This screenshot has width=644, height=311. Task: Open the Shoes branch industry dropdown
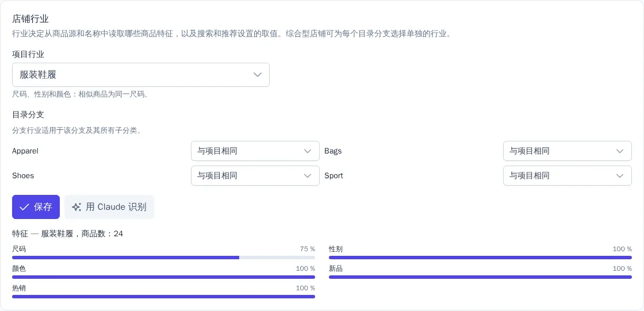(255, 176)
